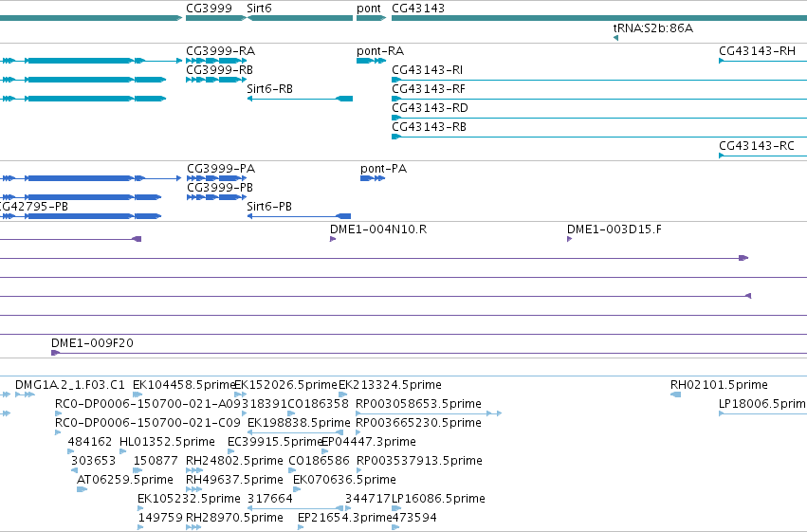This screenshot has height=532, width=807.
Task: Select the CG43143-RD transcript label
Action: click(430, 108)
